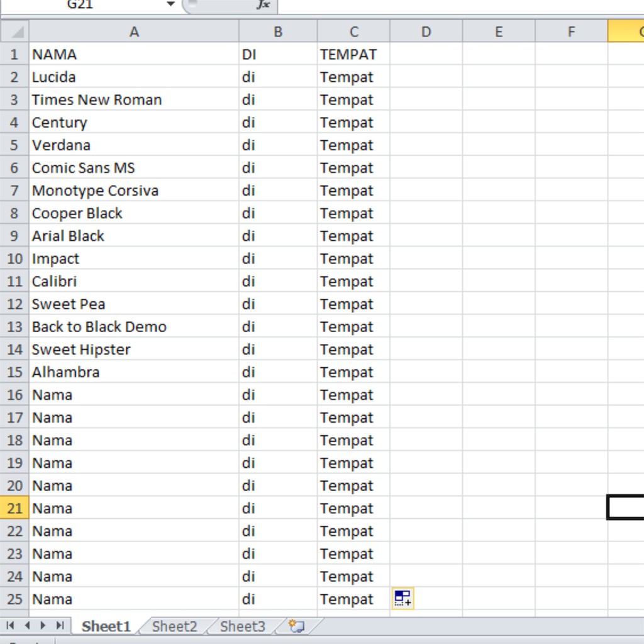Insert a new worksheet via tab icon
Image resolution: width=644 pixels, height=644 pixels.
(296, 626)
